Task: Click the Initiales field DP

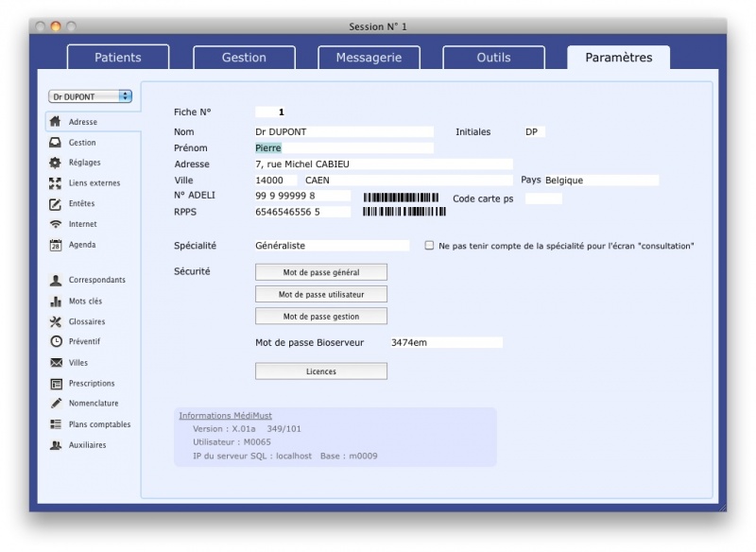Action: [x=535, y=131]
